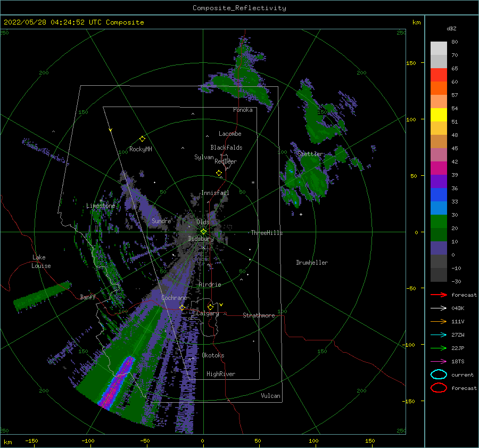Click the cyan 27ZW arrow icon
This screenshot has height=448, width=479.
click(439, 335)
